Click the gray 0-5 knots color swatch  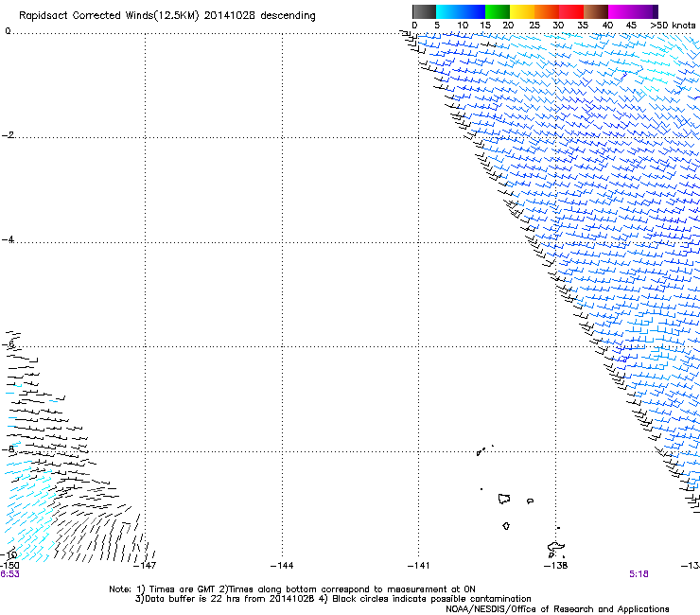(424, 11)
